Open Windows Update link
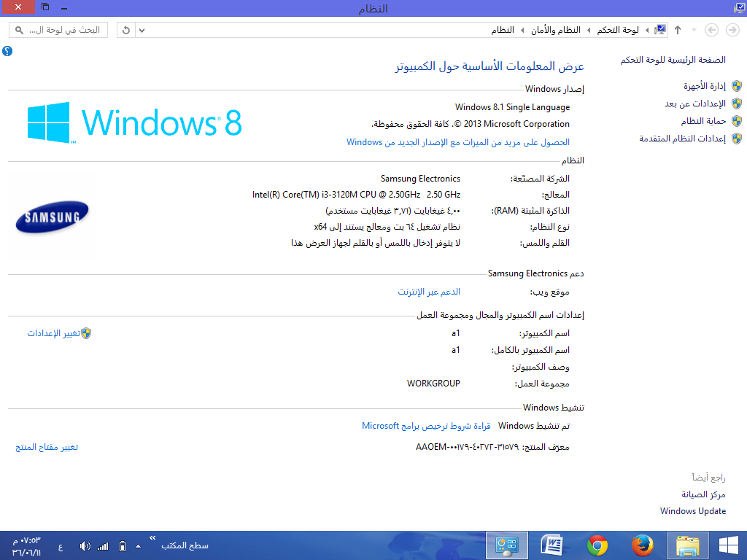The width and height of the screenshot is (747, 560). coord(693,511)
